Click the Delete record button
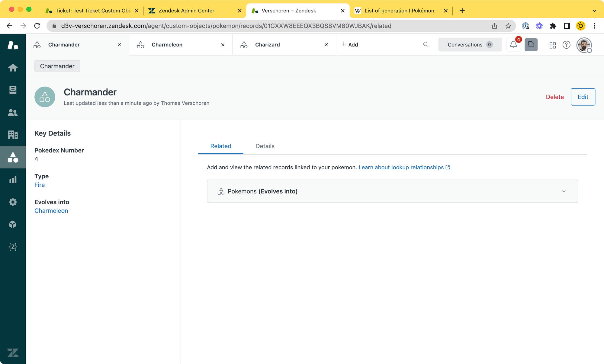 coord(555,97)
